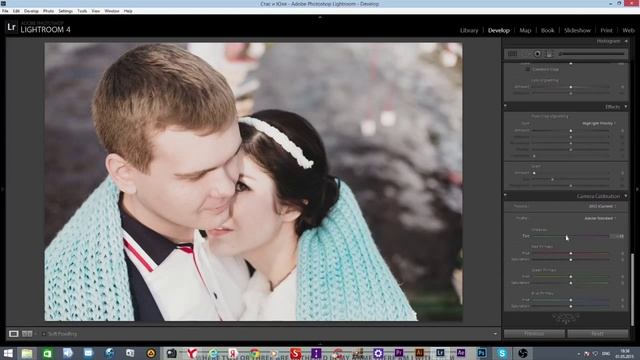
Task: Click the Lightroom Lr logo
Action: coord(11,27)
